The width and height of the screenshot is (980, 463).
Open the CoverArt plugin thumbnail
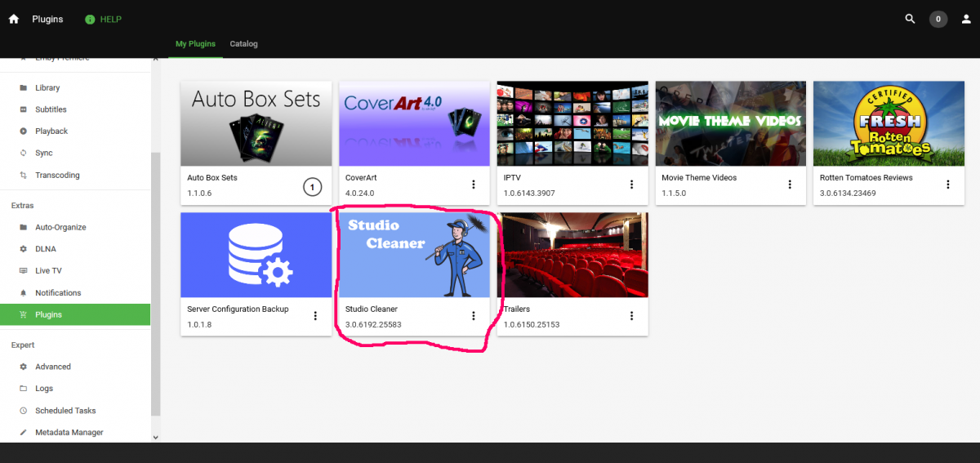(414, 123)
